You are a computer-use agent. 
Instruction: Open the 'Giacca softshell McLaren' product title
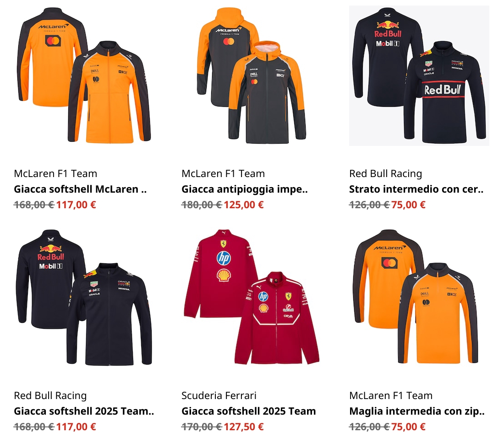pyautogui.click(x=80, y=189)
